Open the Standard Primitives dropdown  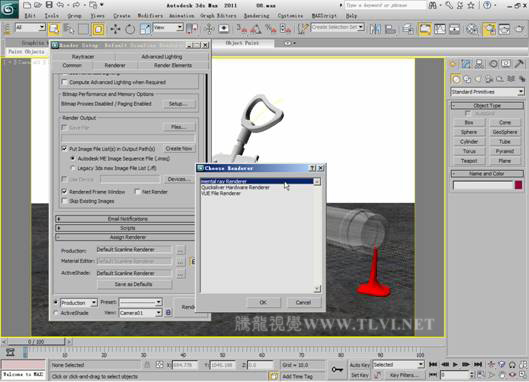487,92
